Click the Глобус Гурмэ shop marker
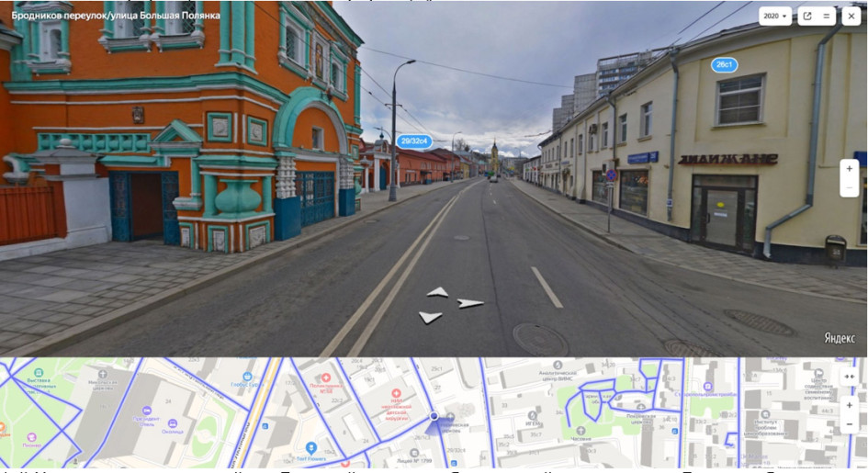Image resolution: width=868 pixels, height=473 pixels. pos(247,377)
